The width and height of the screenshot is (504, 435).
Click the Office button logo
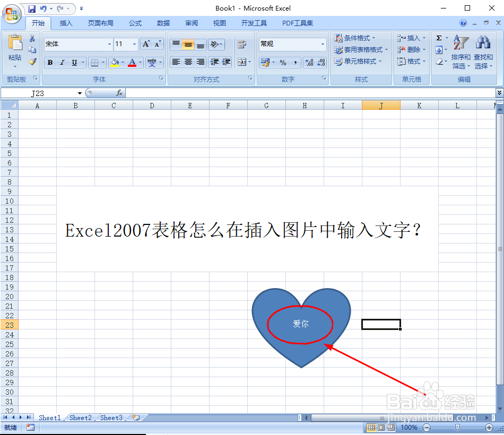(x=12, y=14)
